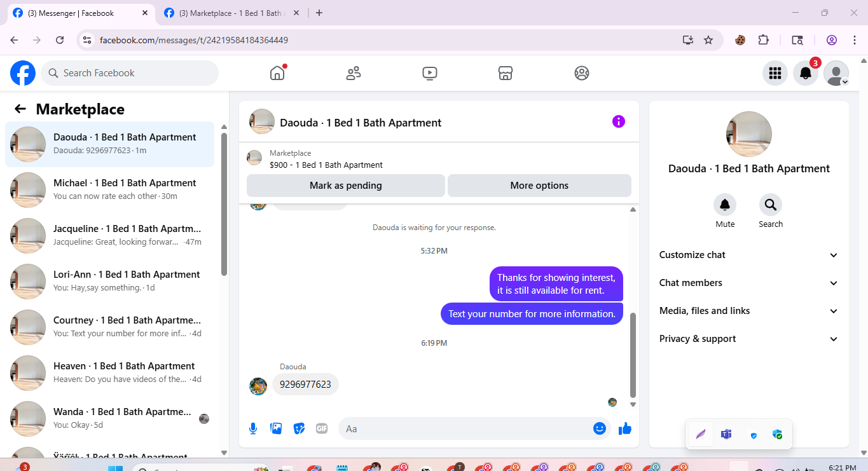
Task: Open Courtney's conversation in the list
Action: click(x=109, y=327)
